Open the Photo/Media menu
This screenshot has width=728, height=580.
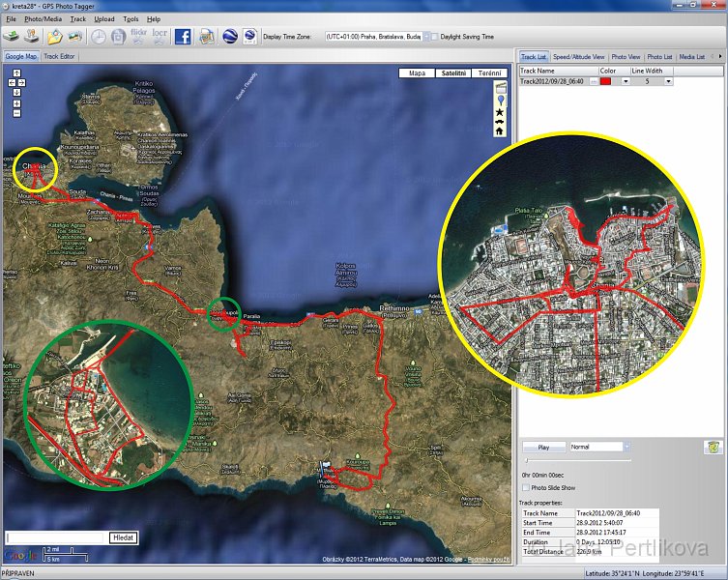tap(43, 19)
